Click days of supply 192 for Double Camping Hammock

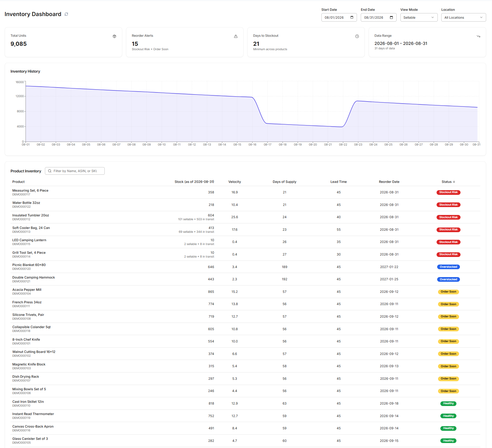[x=284, y=279]
